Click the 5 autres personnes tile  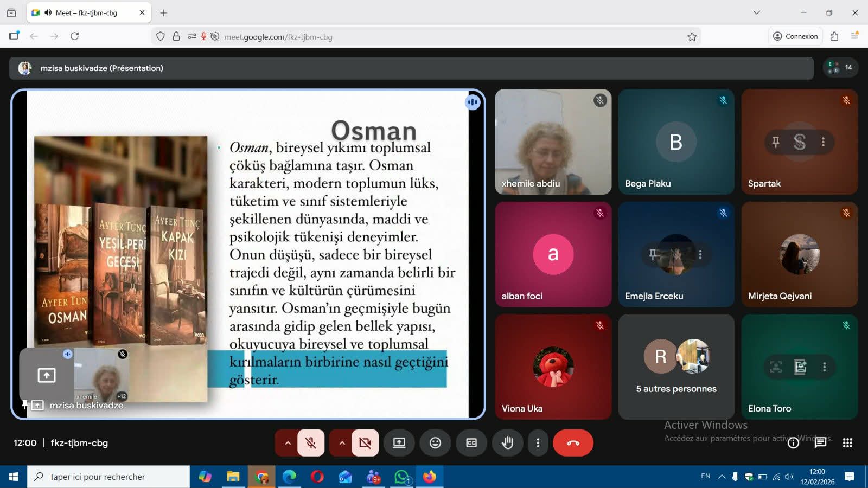(x=676, y=367)
